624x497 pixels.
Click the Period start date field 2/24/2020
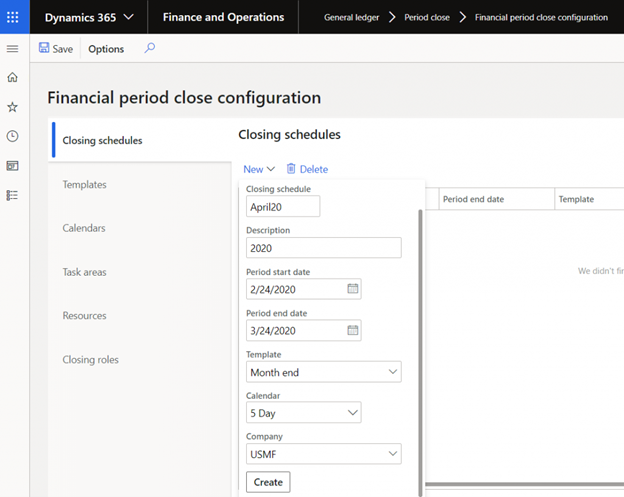[304, 289]
